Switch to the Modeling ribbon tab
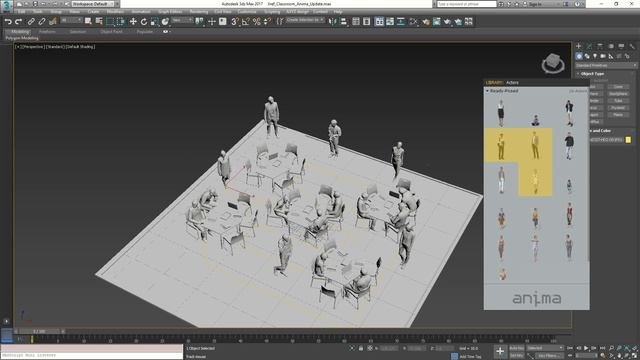This screenshot has width=640, height=360. (20, 31)
